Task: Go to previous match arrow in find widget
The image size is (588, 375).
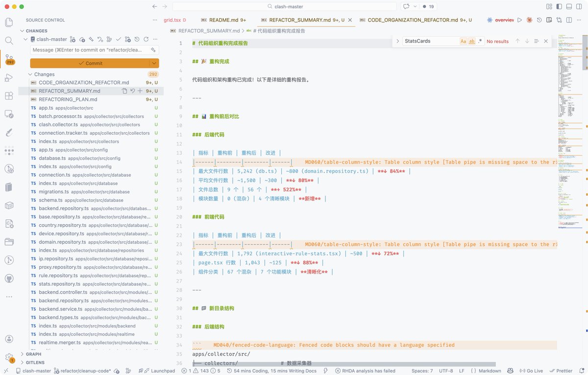Action: point(517,41)
